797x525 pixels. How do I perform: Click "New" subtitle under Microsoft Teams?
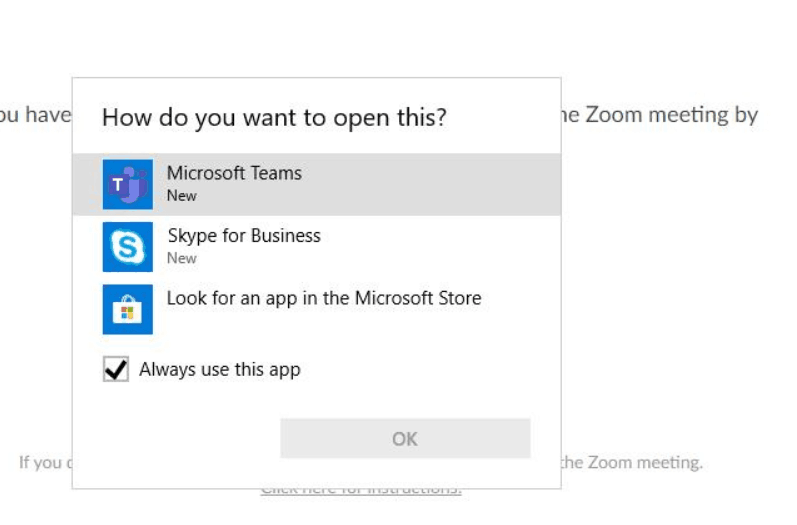pyautogui.click(x=181, y=196)
